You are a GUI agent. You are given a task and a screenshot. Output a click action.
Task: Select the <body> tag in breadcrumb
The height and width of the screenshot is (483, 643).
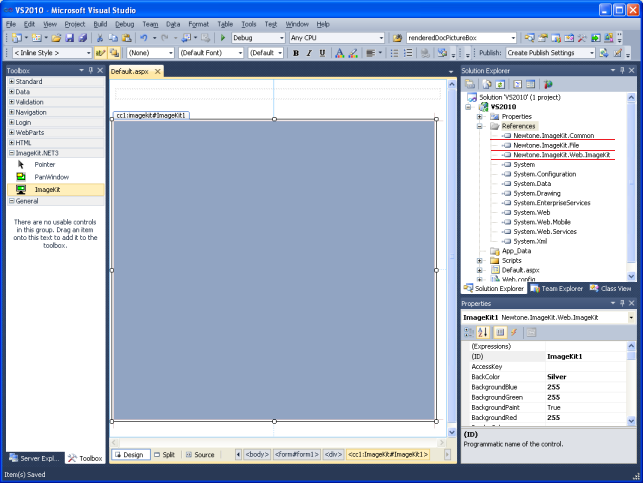(257, 454)
